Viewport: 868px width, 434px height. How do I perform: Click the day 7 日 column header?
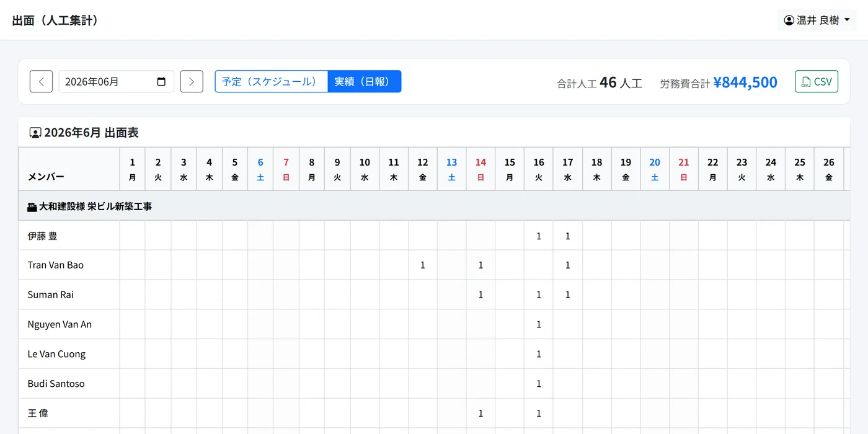click(286, 169)
